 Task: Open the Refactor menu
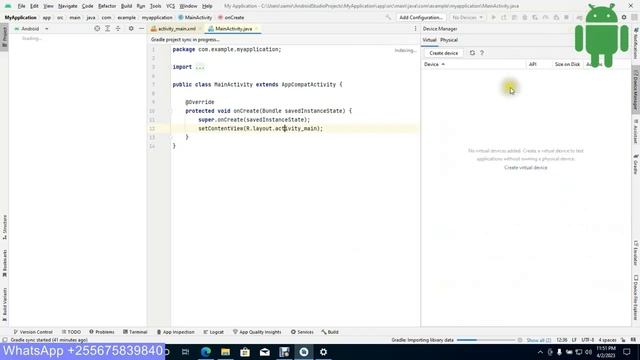coord(107,6)
